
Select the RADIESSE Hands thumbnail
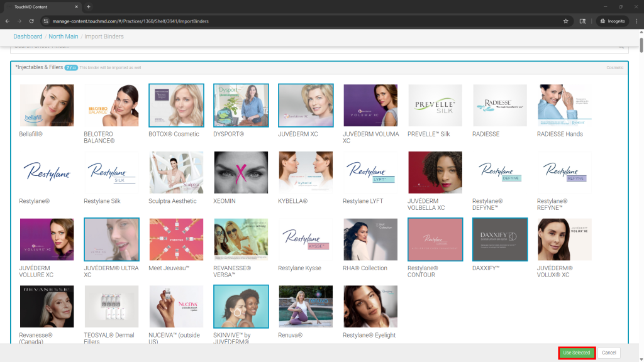564,106
